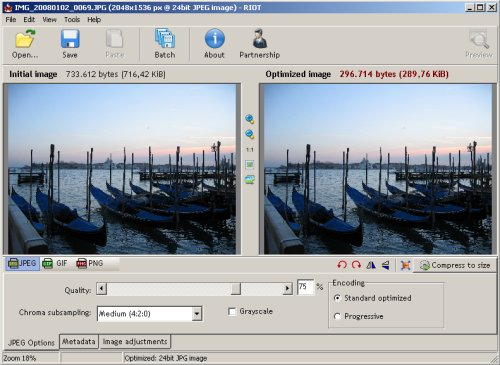Switch to the Metadata tab
This screenshot has width=500, height=365.
(79, 341)
